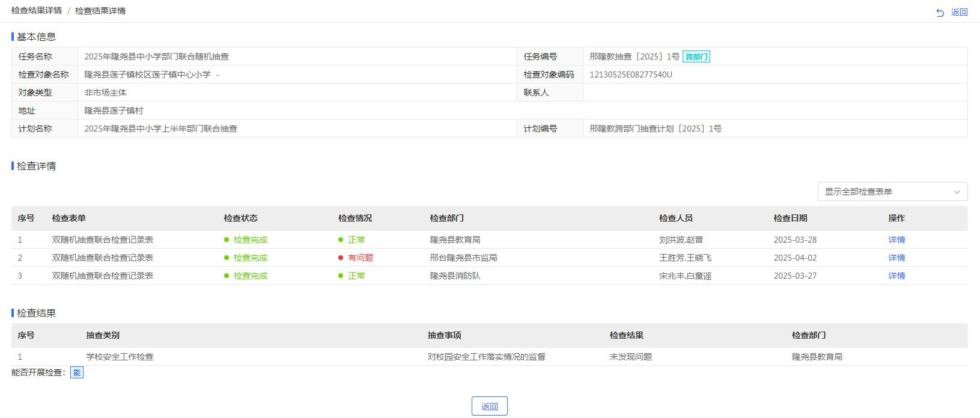Screen dimensions: 980x418
Task: Click the 检查日期 column header
Action: pyautogui.click(x=790, y=218)
